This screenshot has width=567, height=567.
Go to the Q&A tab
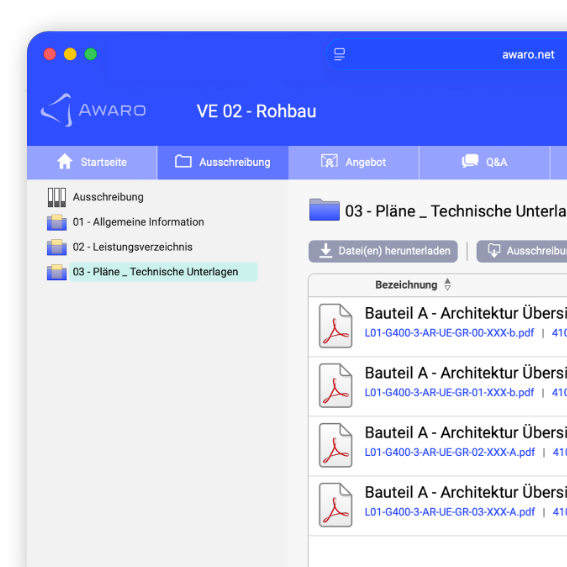(x=485, y=162)
